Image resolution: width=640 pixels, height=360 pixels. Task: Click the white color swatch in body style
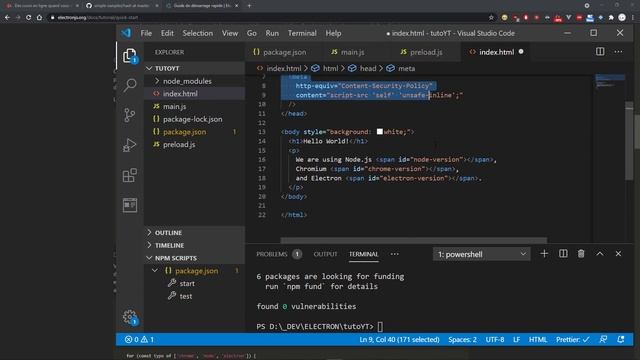click(x=380, y=131)
